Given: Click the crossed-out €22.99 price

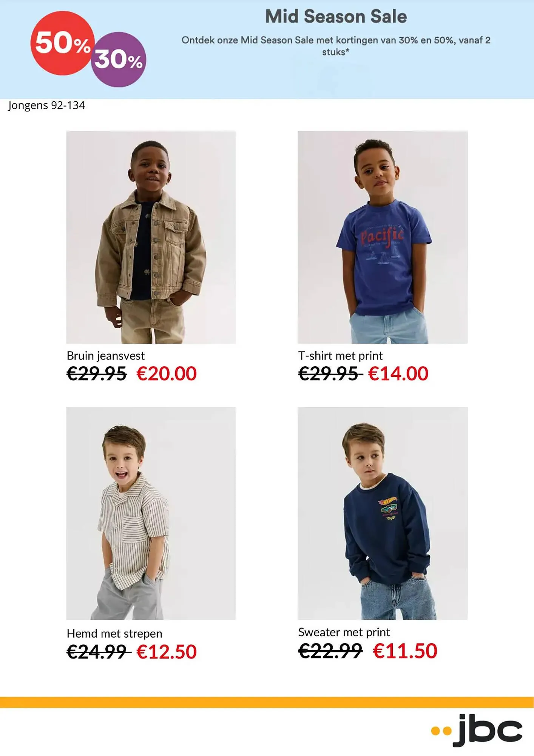Looking at the screenshot, I should [x=330, y=651].
